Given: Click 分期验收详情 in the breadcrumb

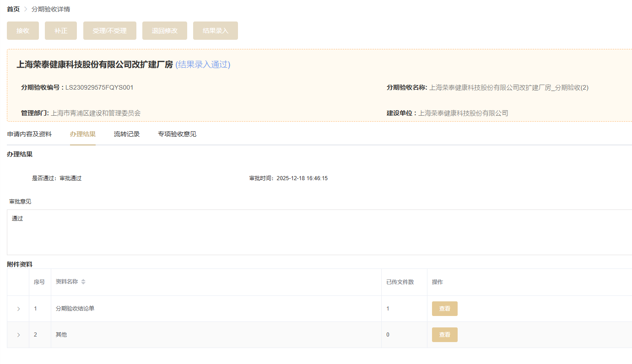Looking at the screenshot, I should (51, 9).
